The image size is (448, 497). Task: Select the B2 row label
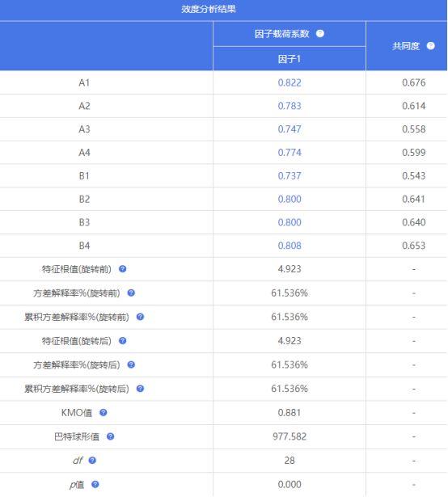click(x=84, y=199)
